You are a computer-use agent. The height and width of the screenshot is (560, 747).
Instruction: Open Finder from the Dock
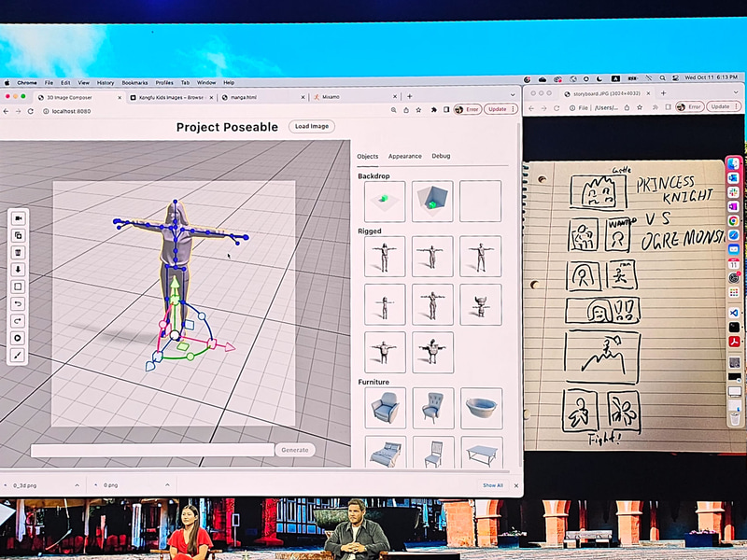click(x=734, y=164)
